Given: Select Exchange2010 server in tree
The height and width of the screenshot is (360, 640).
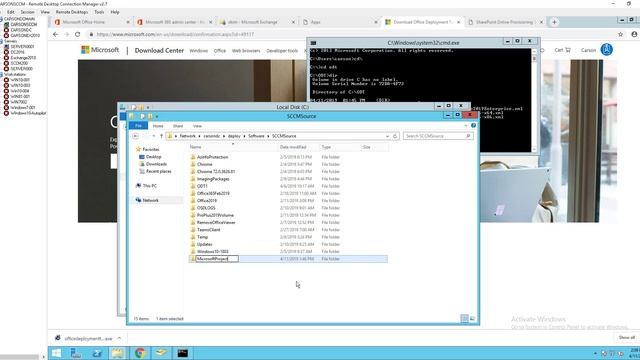Looking at the screenshot, I should pyautogui.click(x=23, y=58).
